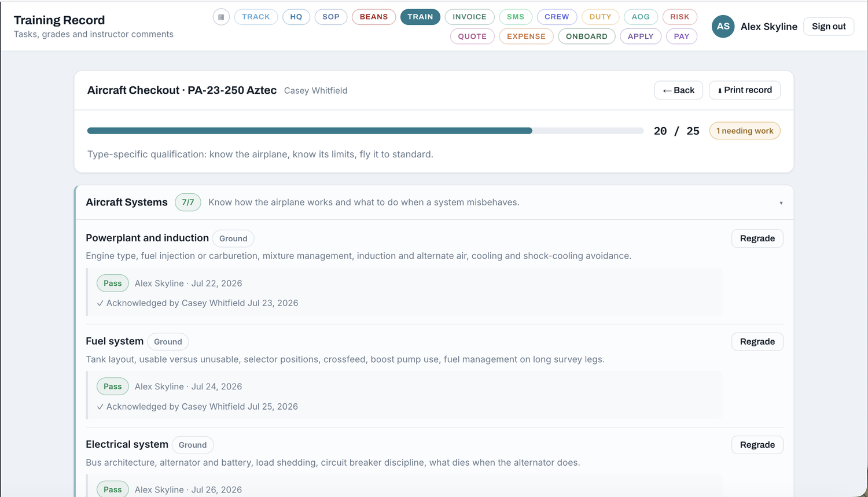This screenshot has height=497, width=868.
Task: Click the Pass badge dated Jul 26, 2026
Action: pos(113,489)
